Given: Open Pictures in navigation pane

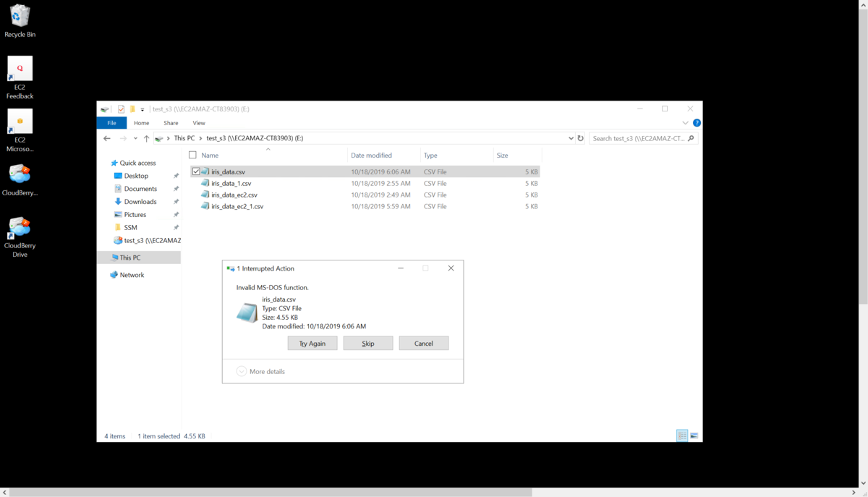Looking at the screenshot, I should [x=135, y=215].
